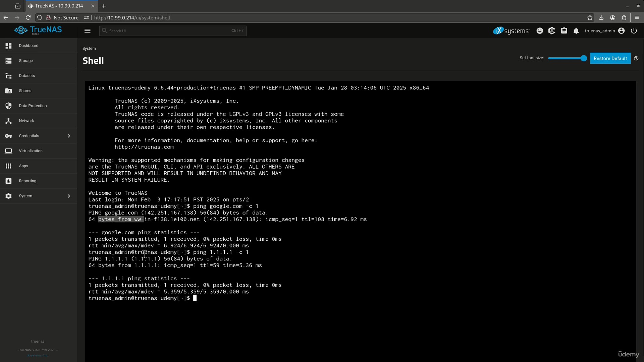Click the iXsystems logo

(511, 31)
